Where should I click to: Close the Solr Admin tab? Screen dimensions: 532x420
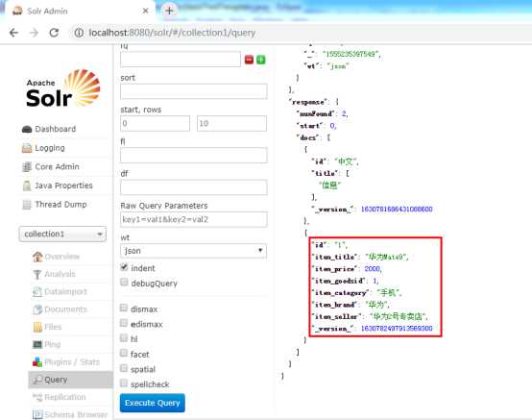[x=146, y=11]
